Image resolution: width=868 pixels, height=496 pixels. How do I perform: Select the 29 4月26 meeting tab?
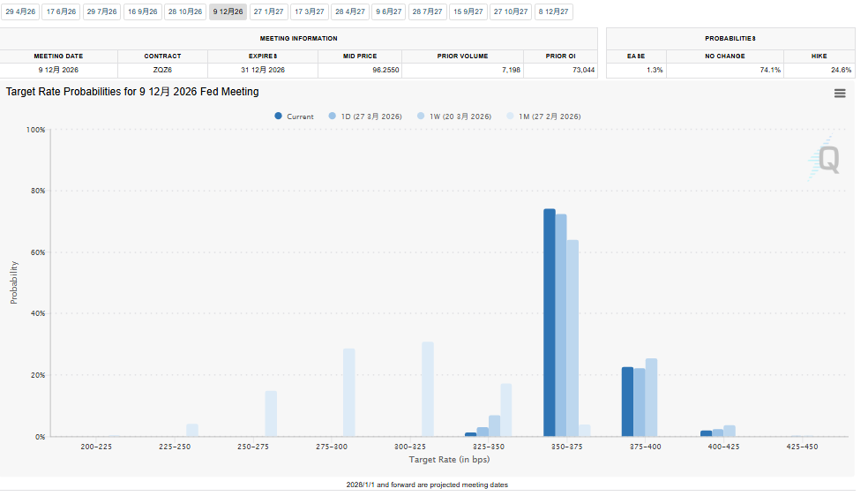pyautogui.click(x=20, y=11)
